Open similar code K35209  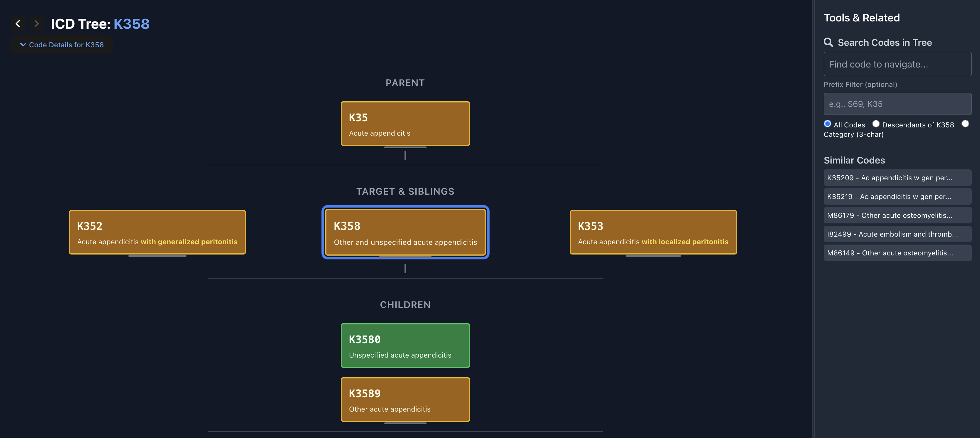[897, 178]
